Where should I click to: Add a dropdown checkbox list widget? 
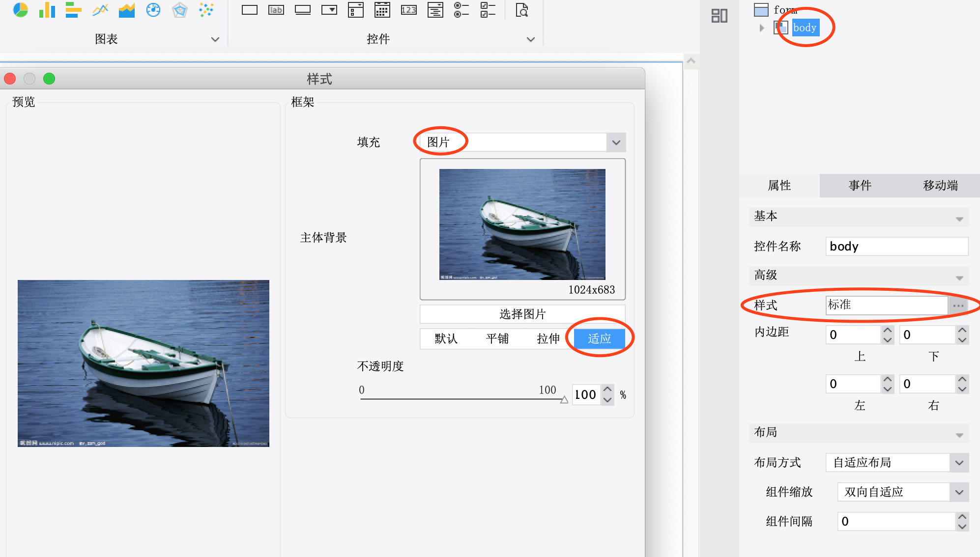pos(355,10)
